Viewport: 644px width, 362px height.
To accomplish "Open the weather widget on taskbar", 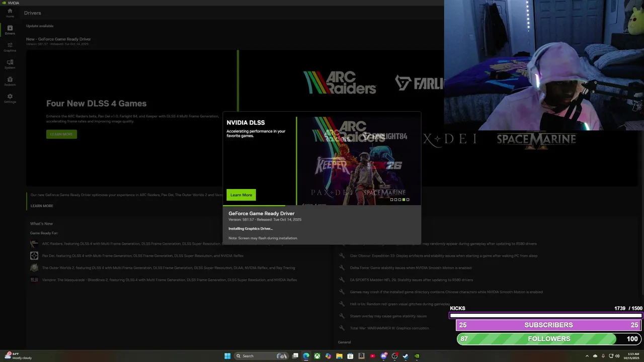I will point(18,356).
